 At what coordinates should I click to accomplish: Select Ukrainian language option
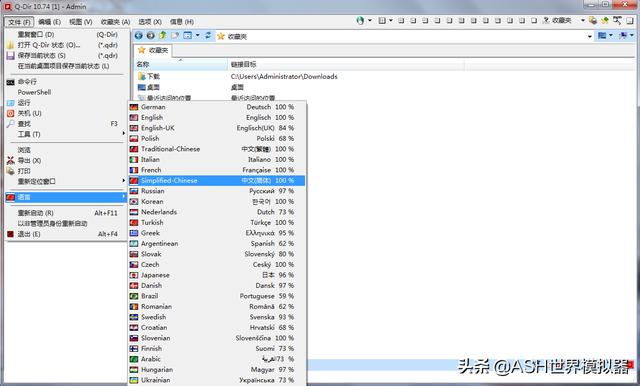[217, 380]
